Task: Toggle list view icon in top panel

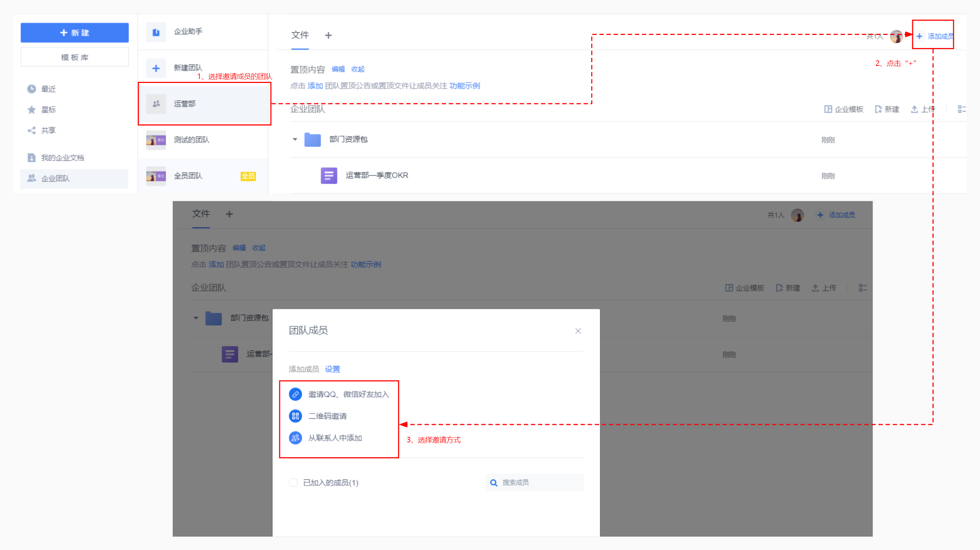Action: (x=961, y=109)
